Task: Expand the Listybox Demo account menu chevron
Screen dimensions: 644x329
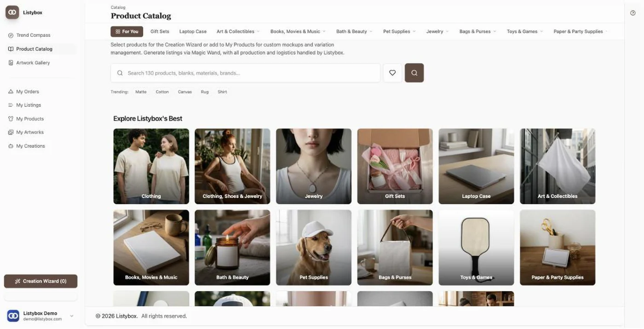Action: tap(72, 316)
